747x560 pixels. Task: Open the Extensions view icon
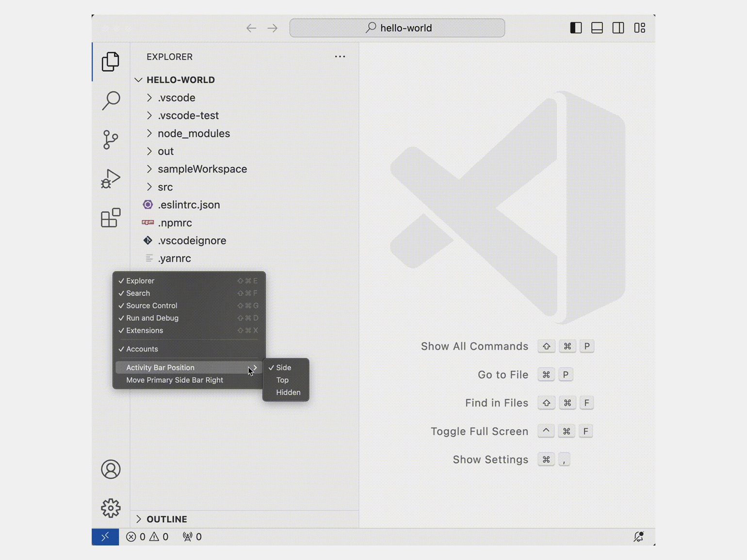point(111,218)
